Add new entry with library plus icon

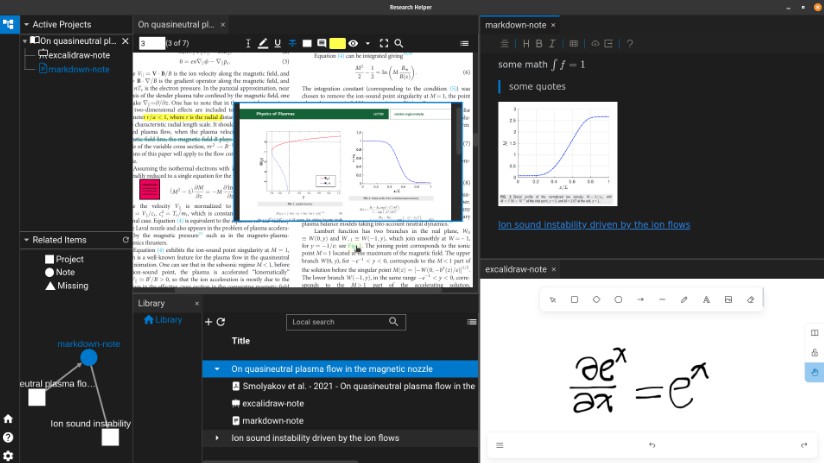pyautogui.click(x=208, y=322)
